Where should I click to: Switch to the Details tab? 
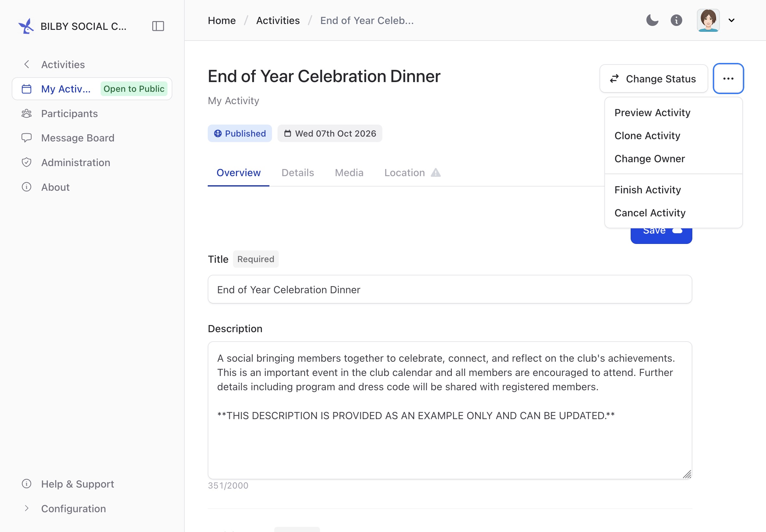coord(298,173)
